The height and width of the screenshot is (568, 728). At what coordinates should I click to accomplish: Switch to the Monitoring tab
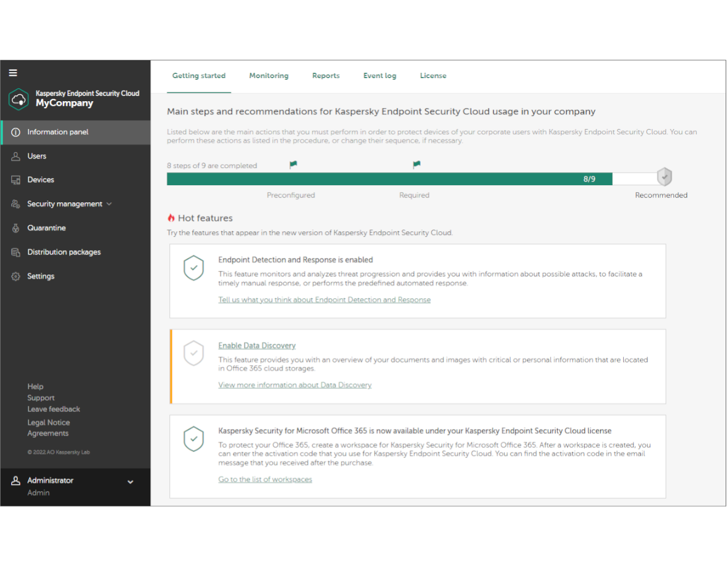click(x=269, y=76)
